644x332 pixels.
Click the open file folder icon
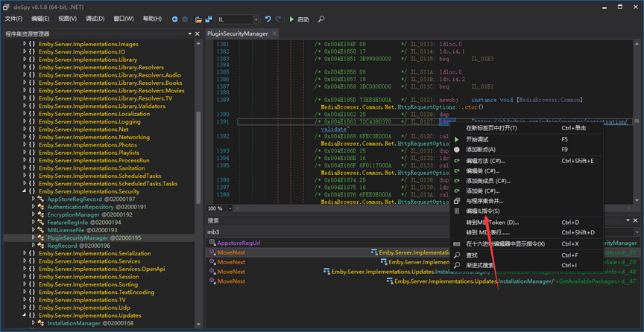point(198,19)
